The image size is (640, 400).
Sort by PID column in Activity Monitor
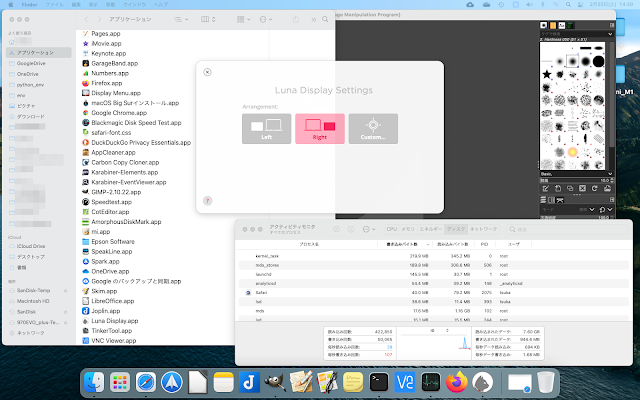(x=484, y=244)
